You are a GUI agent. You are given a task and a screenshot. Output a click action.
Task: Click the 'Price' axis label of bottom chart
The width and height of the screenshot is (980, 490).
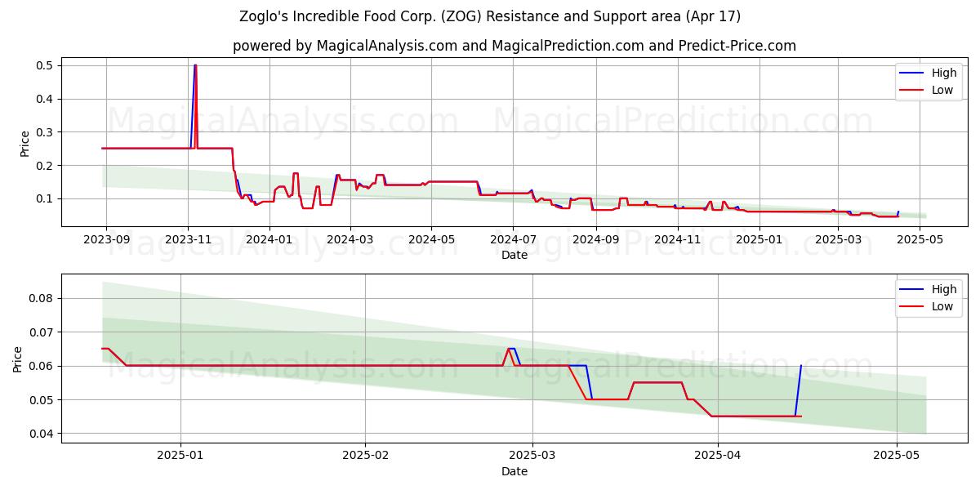coord(18,359)
